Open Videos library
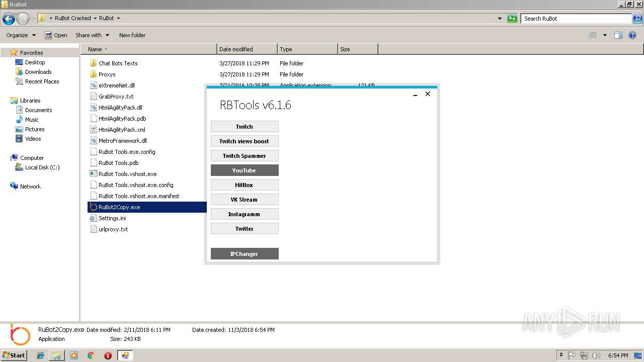 click(33, 139)
